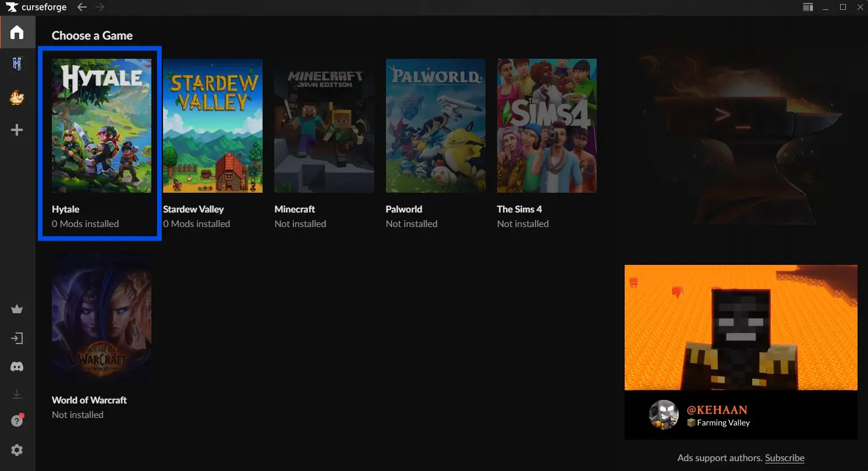Open the premium crown icon
Screen dimensions: 868x471
tap(17, 309)
